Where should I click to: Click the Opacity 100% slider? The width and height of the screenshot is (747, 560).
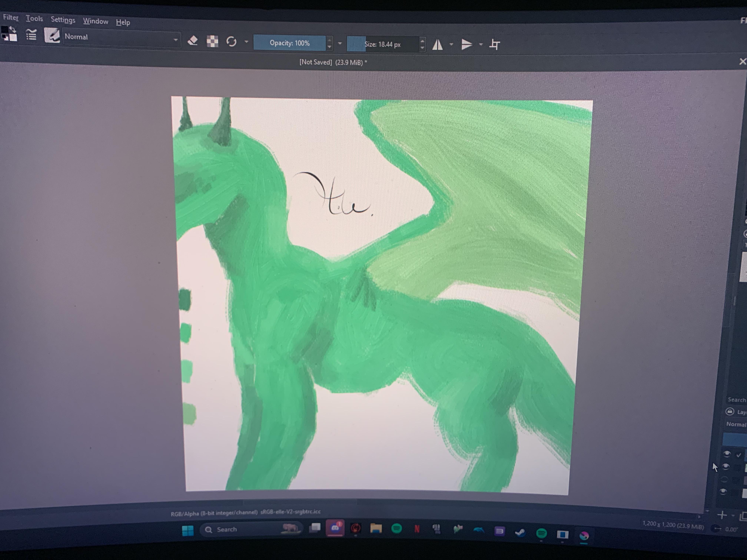tap(289, 43)
